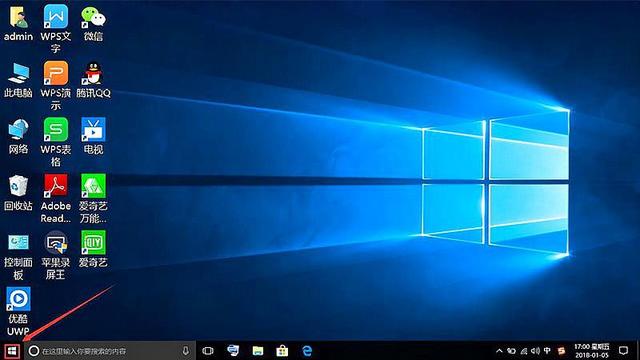Open Task View on the taskbar
The image size is (640, 360).
click(208, 351)
